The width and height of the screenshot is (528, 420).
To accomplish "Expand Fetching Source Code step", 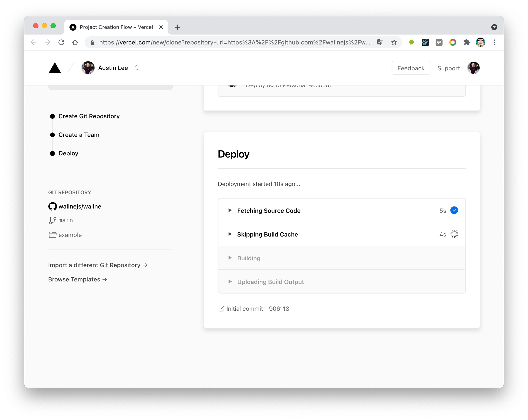I will click(230, 210).
